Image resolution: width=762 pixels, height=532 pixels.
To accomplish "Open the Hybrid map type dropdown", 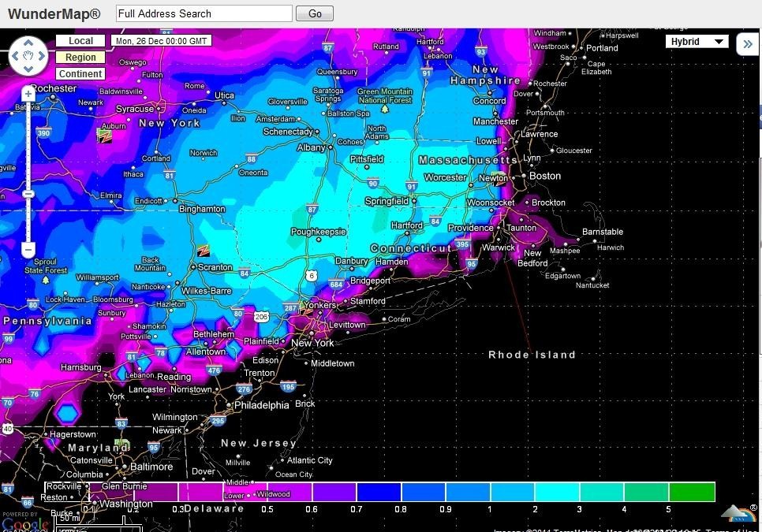I will (x=697, y=42).
